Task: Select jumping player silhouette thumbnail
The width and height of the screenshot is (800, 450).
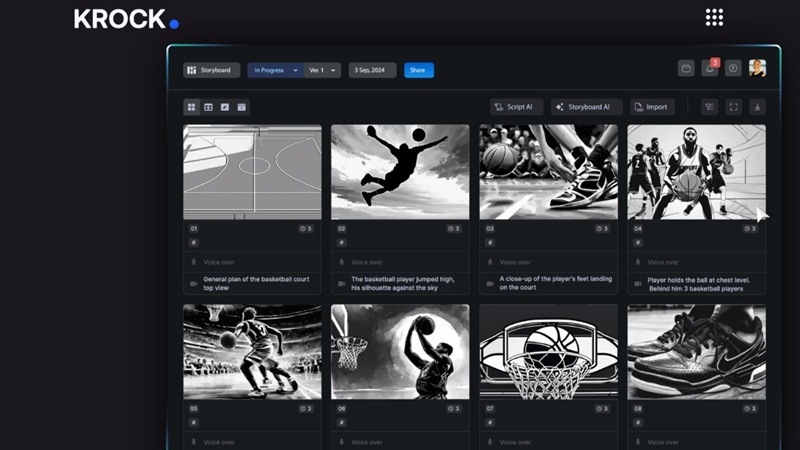Action: click(x=400, y=172)
